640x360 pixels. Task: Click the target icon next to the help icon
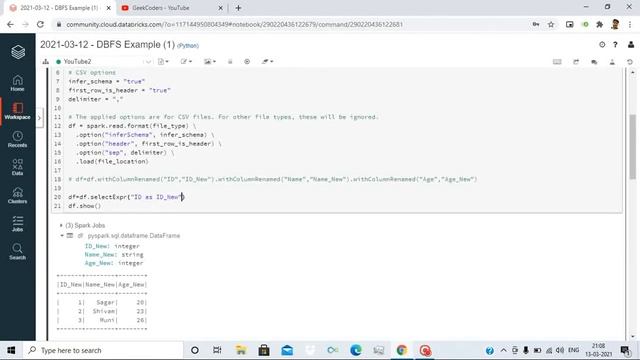[602, 44]
